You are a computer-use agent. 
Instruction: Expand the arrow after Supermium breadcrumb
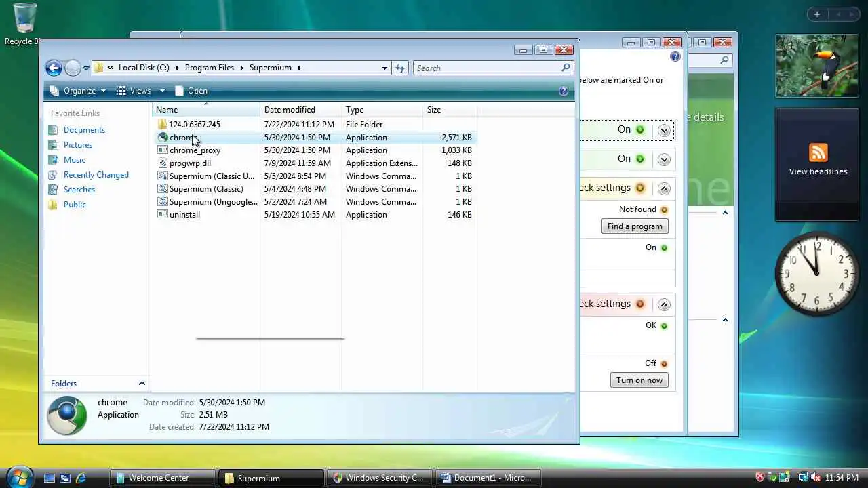[x=299, y=68]
